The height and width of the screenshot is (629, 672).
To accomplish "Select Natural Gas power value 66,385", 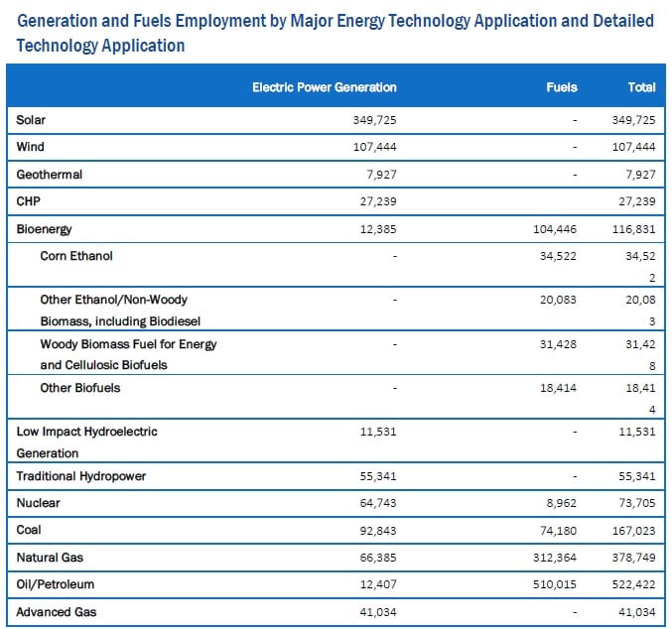I will click(378, 558).
